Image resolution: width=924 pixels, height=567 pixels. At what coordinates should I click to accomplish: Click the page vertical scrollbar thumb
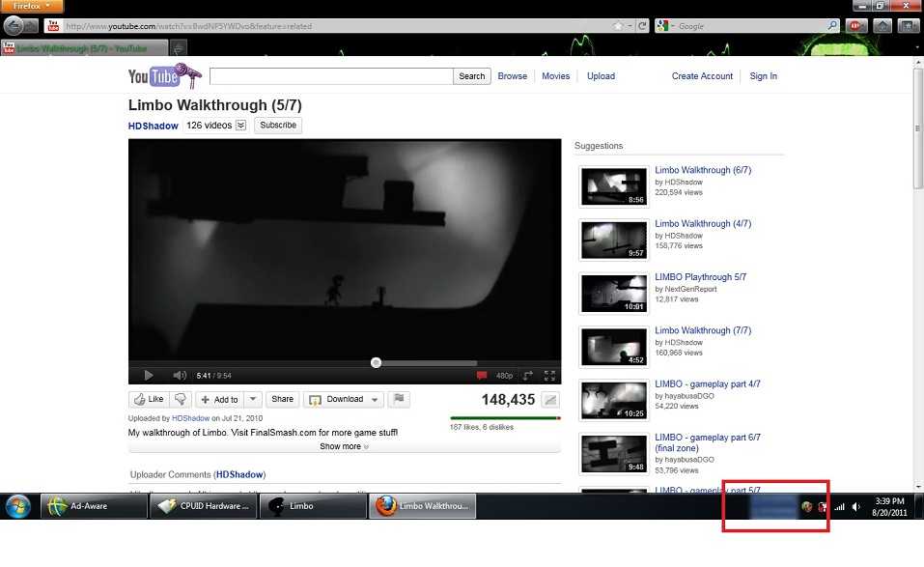pos(918,127)
